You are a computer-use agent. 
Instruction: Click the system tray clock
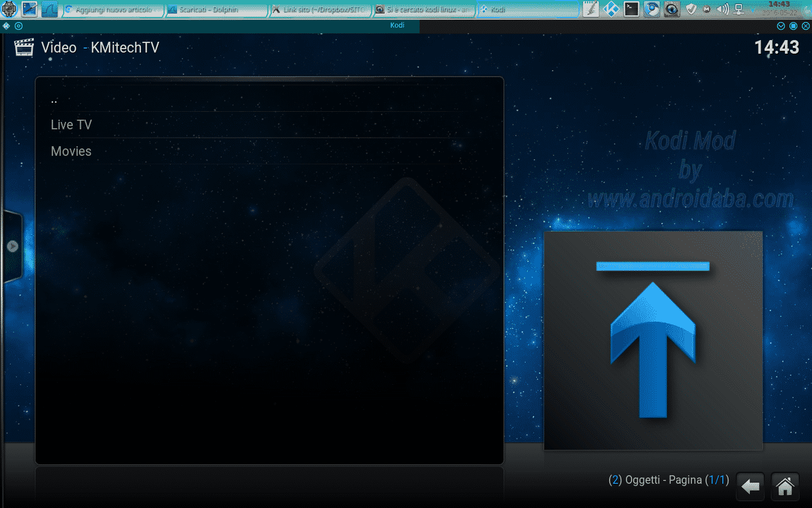(780, 8)
